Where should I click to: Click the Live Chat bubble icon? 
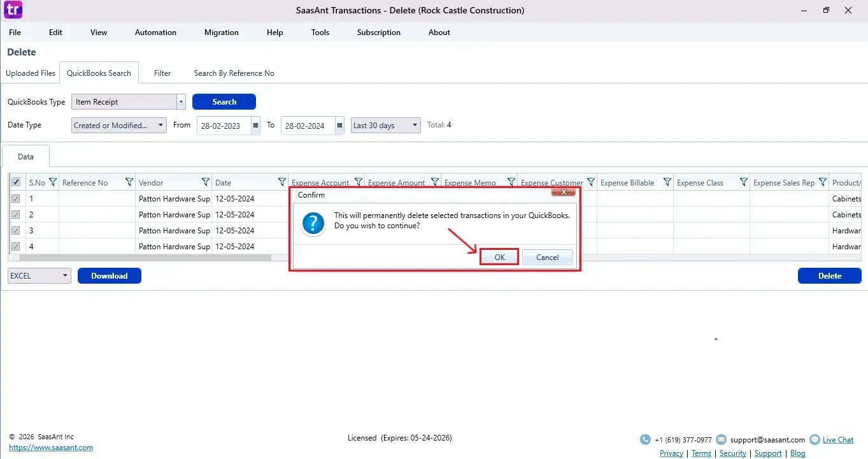click(815, 440)
